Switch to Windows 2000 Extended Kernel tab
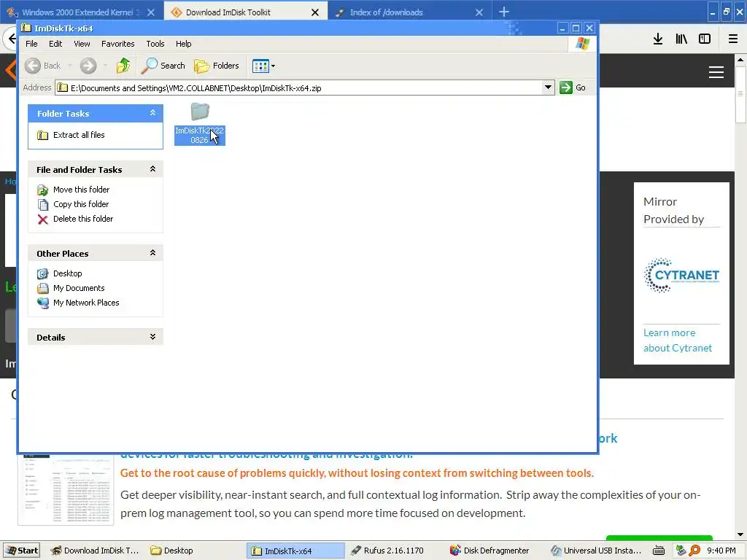The width and height of the screenshot is (747, 560). (x=79, y=12)
